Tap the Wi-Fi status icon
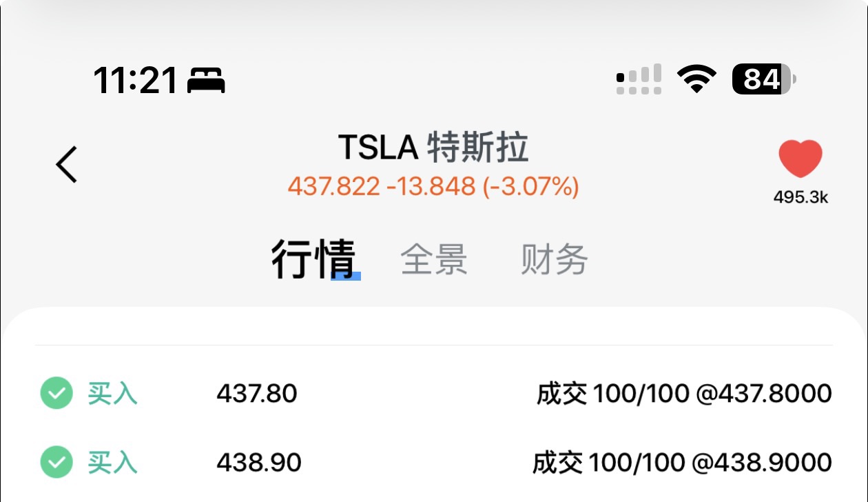This screenshot has height=502, width=868. (x=696, y=79)
